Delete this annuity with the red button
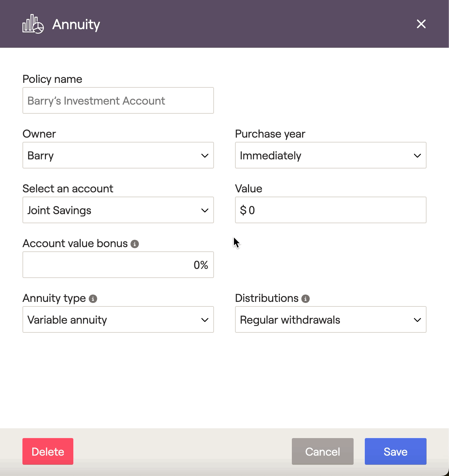The image size is (449, 476). [48, 451]
